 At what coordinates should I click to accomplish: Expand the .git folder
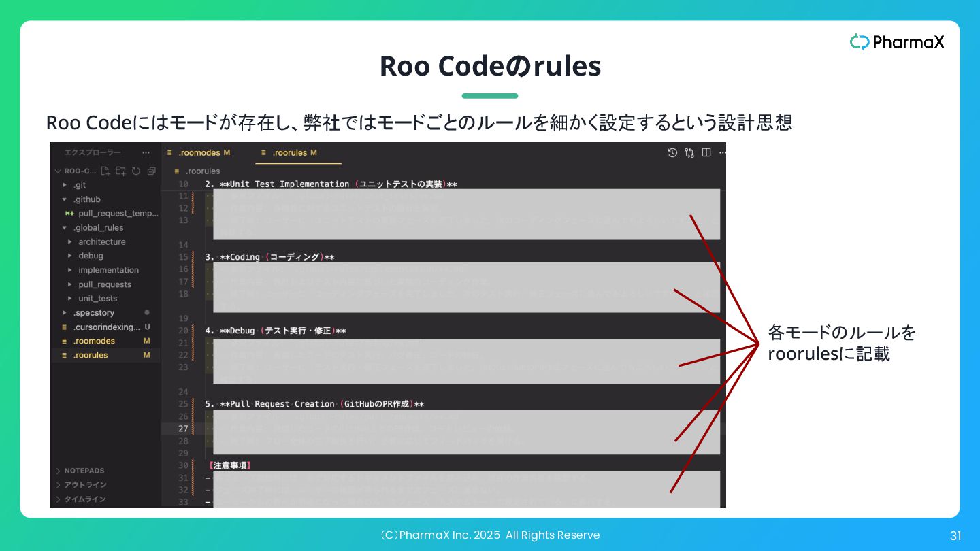coord(65,185)
